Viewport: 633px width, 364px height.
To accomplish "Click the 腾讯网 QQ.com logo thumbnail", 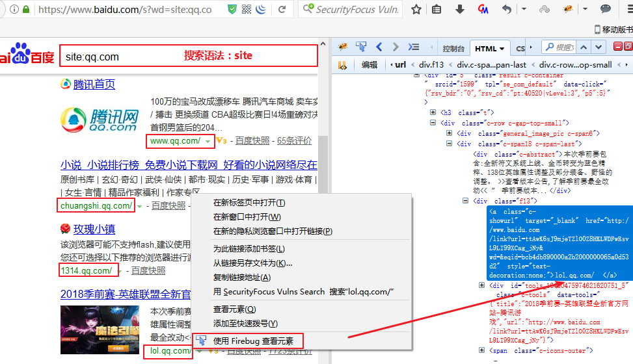I will click(100, 120).
